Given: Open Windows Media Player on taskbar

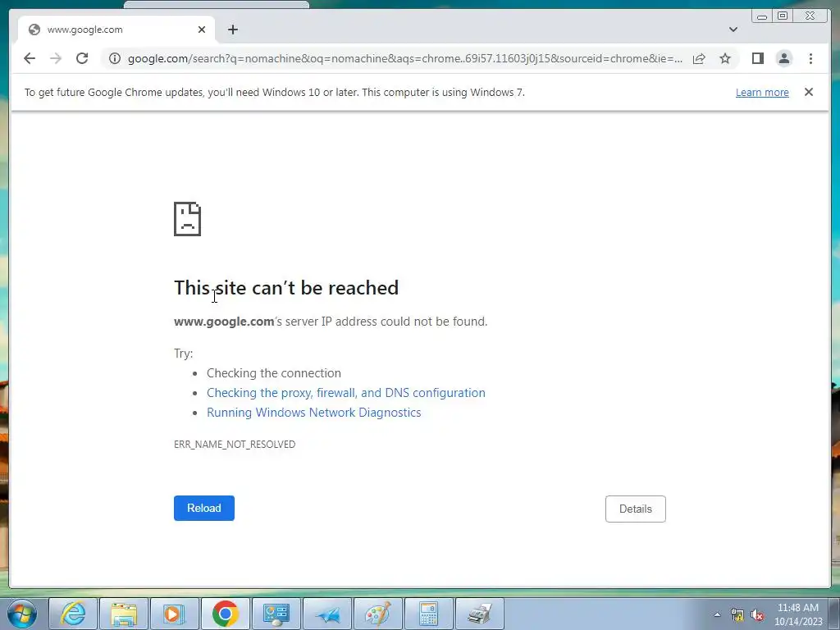Looking at the screenshot, I should [x=174, y=614].
